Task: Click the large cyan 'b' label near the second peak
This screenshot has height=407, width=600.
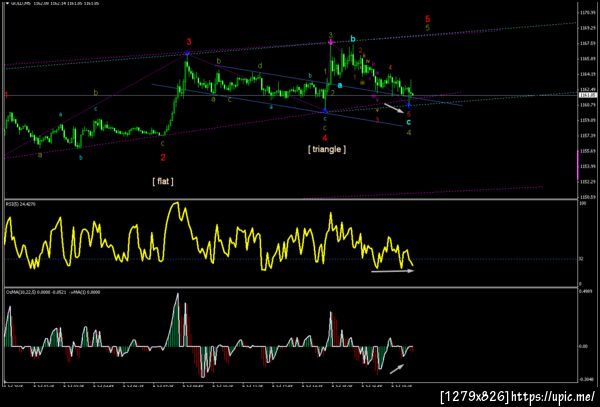Action: pos(353,39)
